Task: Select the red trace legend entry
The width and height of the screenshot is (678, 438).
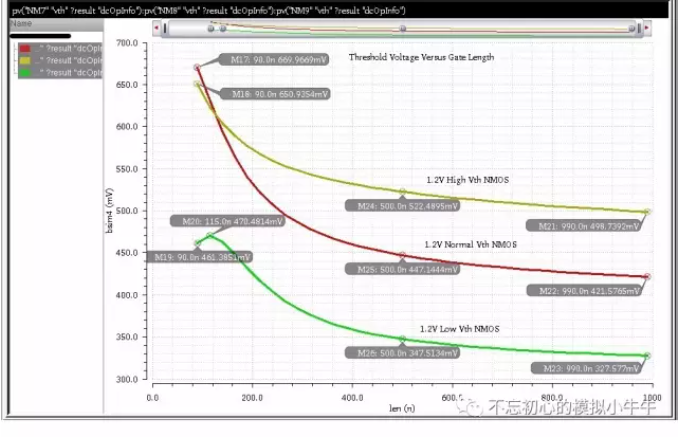Action: [60, 48]
